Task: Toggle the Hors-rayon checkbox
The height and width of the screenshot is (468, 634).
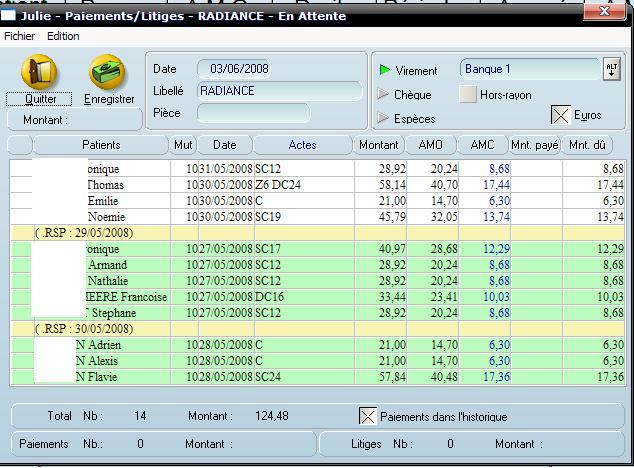Action: [467, 95]
